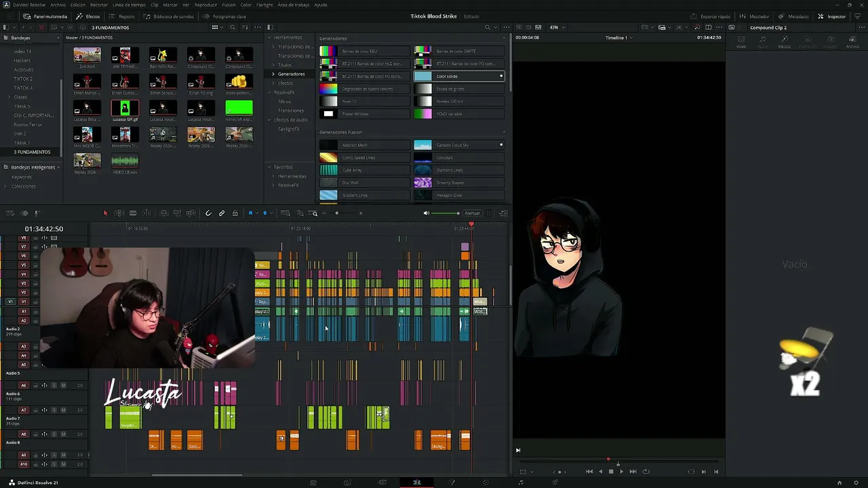
Task: Open the Metadatos panel
Action: (x=793, y=16)
